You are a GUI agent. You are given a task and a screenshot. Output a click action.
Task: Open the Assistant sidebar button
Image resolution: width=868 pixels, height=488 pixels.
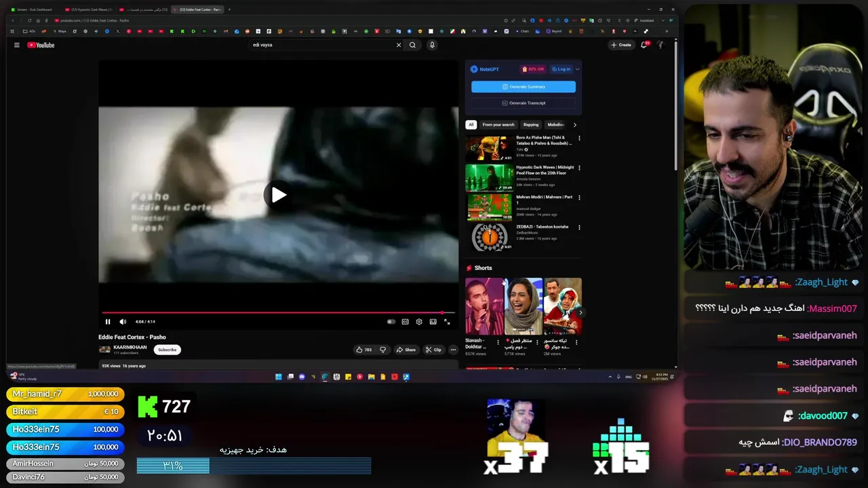point(644,20)
